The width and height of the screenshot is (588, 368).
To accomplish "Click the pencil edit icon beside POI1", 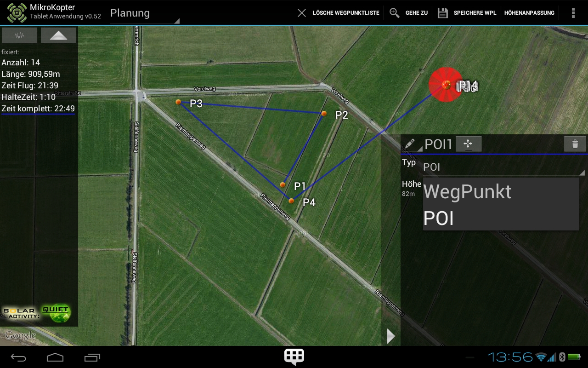I will (x=411, y=144).
